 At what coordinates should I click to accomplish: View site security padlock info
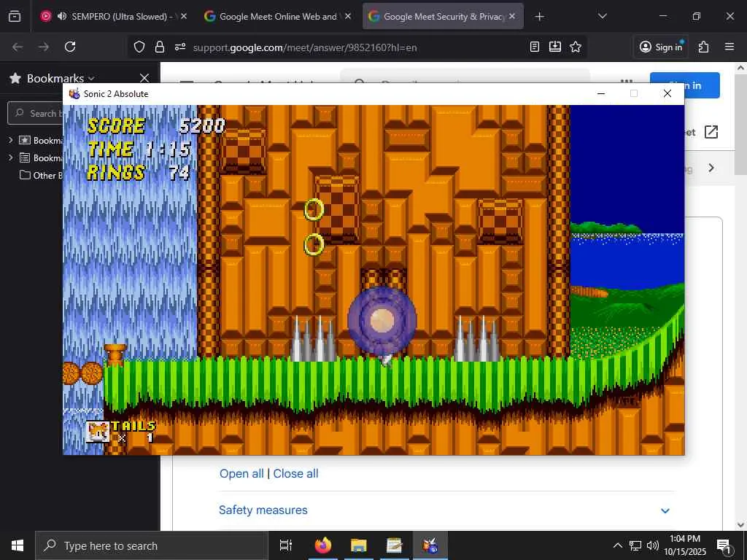[160, 47]
